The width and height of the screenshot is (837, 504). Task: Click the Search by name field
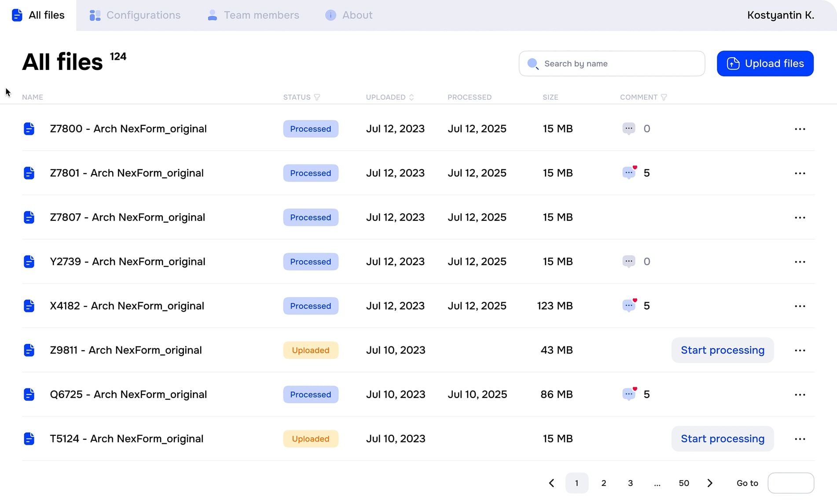[612, 63]
